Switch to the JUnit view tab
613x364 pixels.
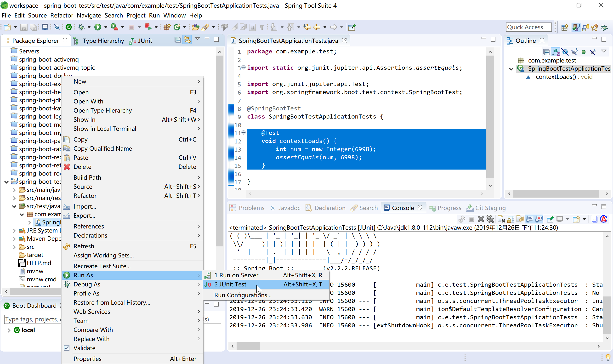click(x=141, y=41)
